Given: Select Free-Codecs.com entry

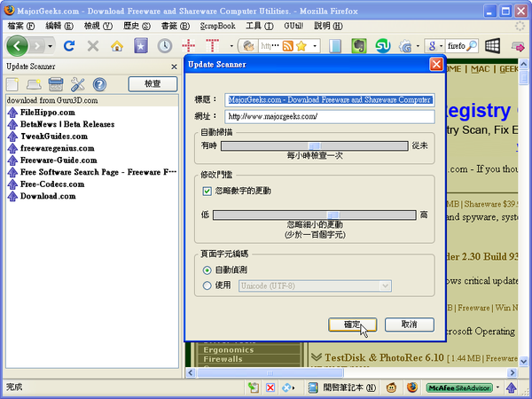Looking at the screenshot, I should coord(92,184).
